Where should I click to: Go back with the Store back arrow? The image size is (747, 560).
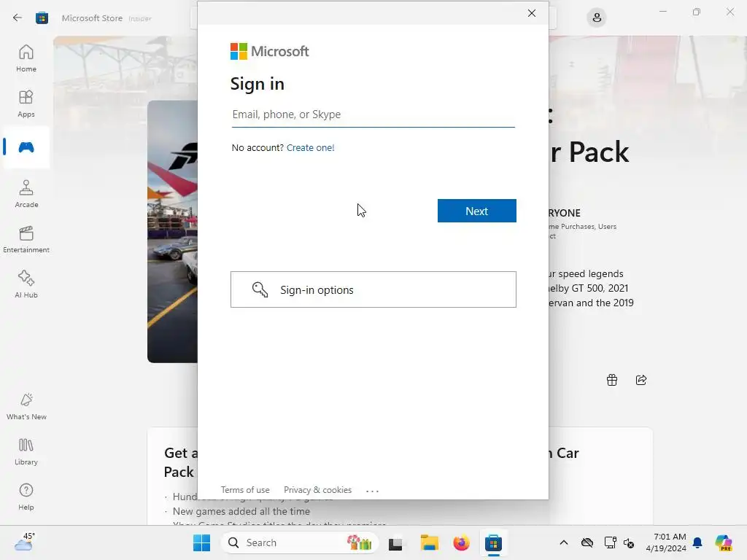tap(18, 18)
